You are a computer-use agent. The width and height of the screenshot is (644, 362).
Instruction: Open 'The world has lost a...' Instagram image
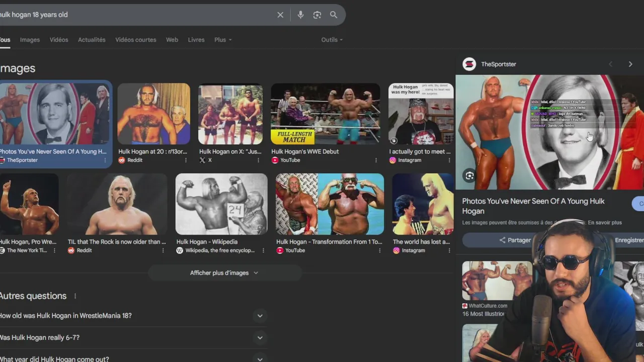click(423, 204)
